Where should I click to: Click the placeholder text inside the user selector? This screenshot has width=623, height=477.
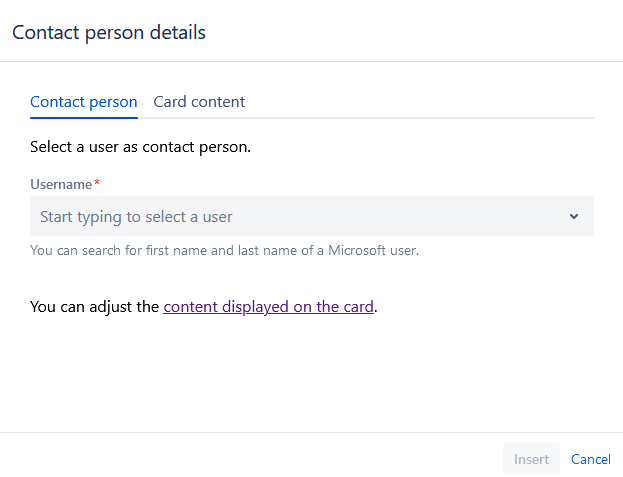pos(136,216)
